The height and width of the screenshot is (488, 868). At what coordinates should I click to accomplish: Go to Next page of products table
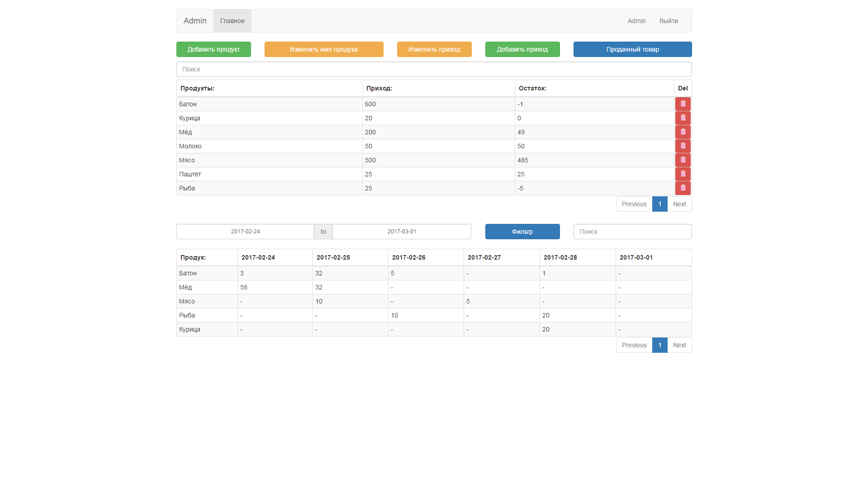679,204
